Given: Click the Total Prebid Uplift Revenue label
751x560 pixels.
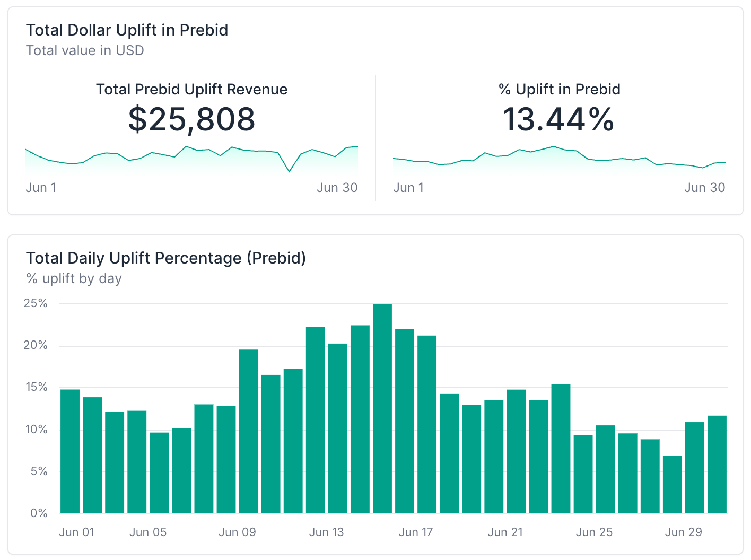Looking at the screenshot, I should point(191,89).
